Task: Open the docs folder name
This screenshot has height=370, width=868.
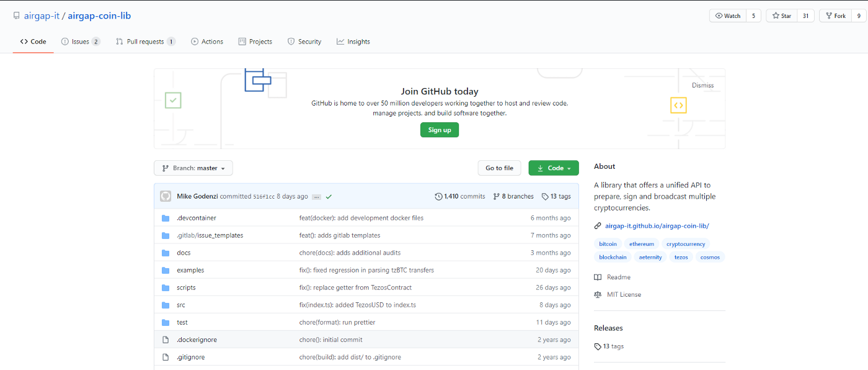Action: [x=184, y=253]
